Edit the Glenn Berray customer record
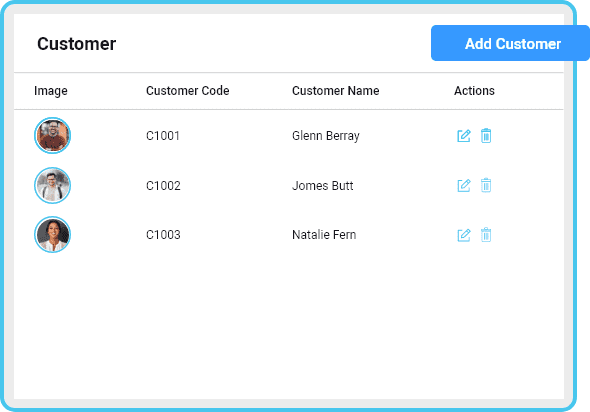This screenshot has width=590, height=412. pos(464,136)
